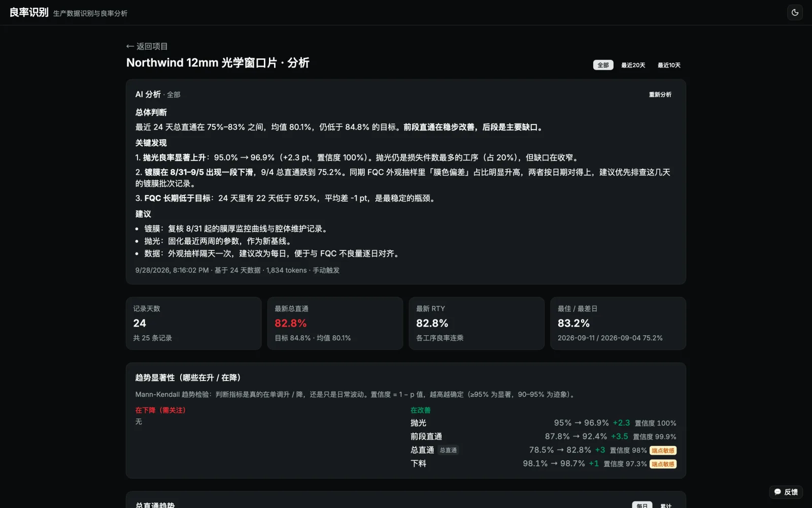Select the 最近20天 range tab
This screenshot has width=812, height=508.
coord(633,65)
